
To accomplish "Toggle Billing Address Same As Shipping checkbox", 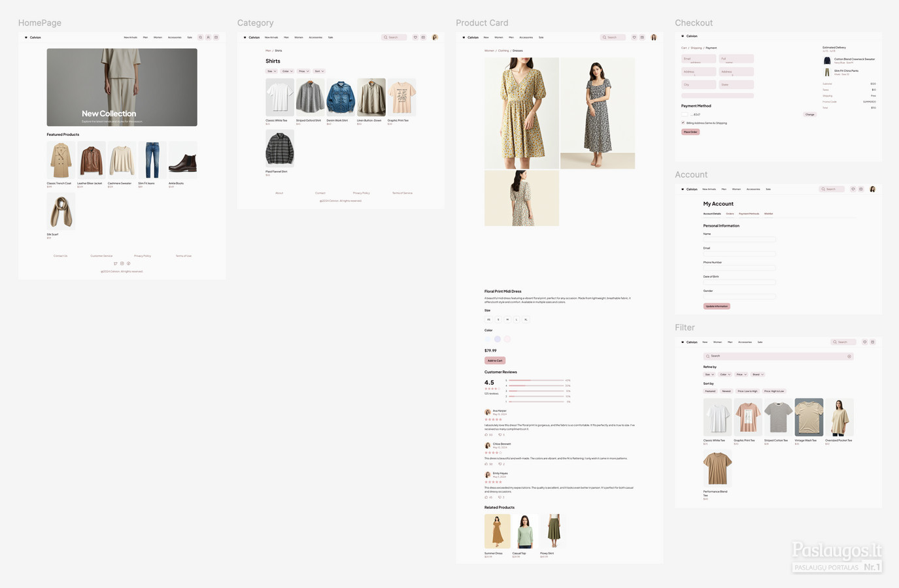I will [x=683, y=122].
